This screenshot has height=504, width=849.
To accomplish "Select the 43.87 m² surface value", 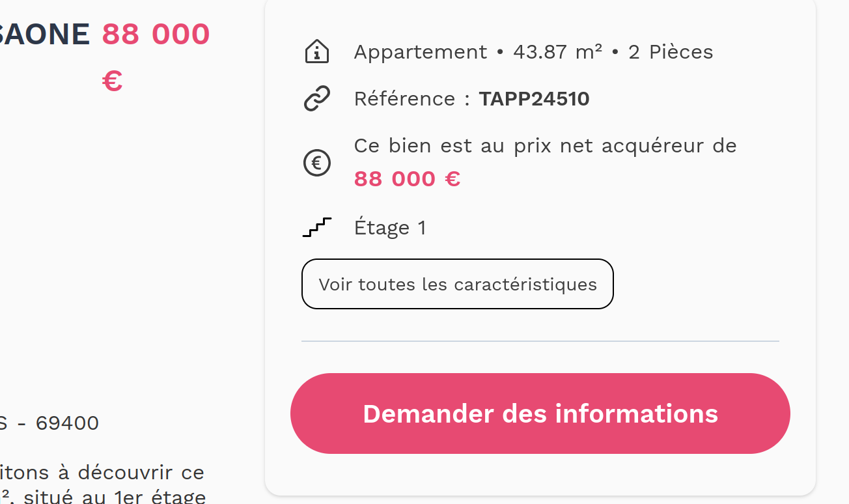I will (x=557, y=52).
